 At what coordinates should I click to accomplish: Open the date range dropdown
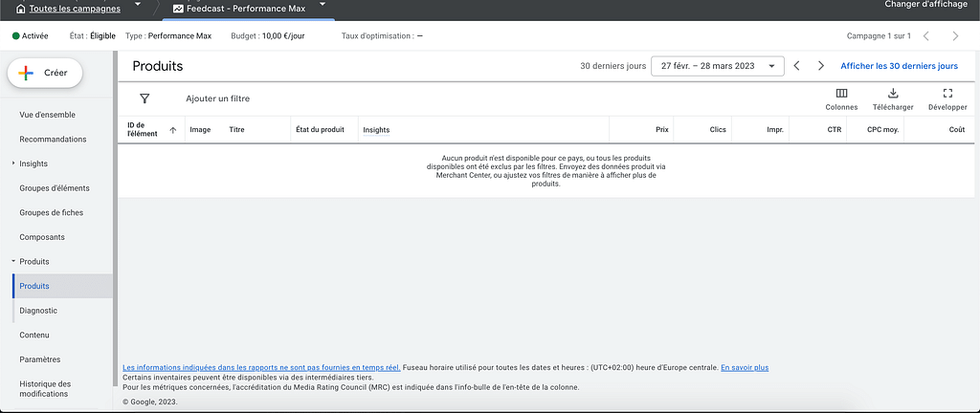(x=717, y=66)
